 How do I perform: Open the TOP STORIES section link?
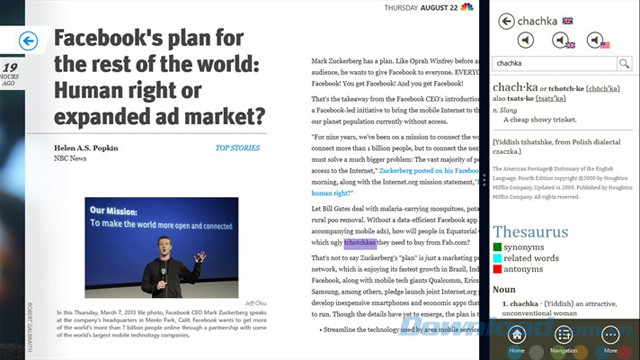(238, 148)
